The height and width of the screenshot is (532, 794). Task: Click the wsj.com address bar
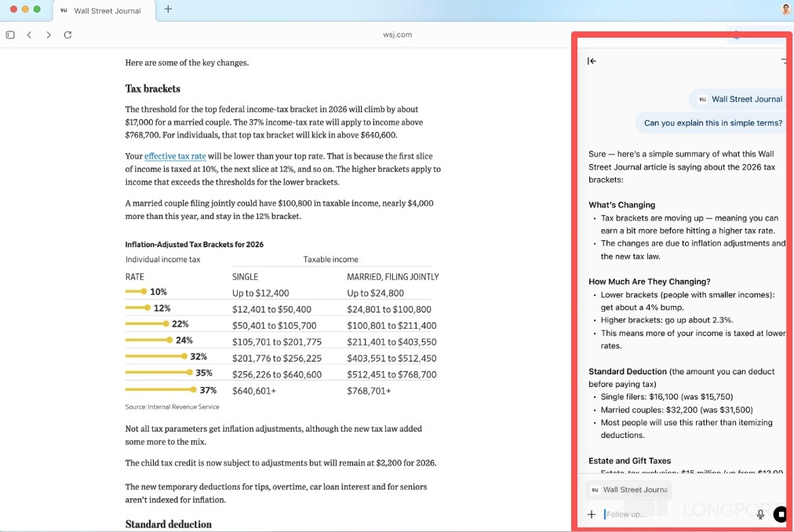[397, 35]
